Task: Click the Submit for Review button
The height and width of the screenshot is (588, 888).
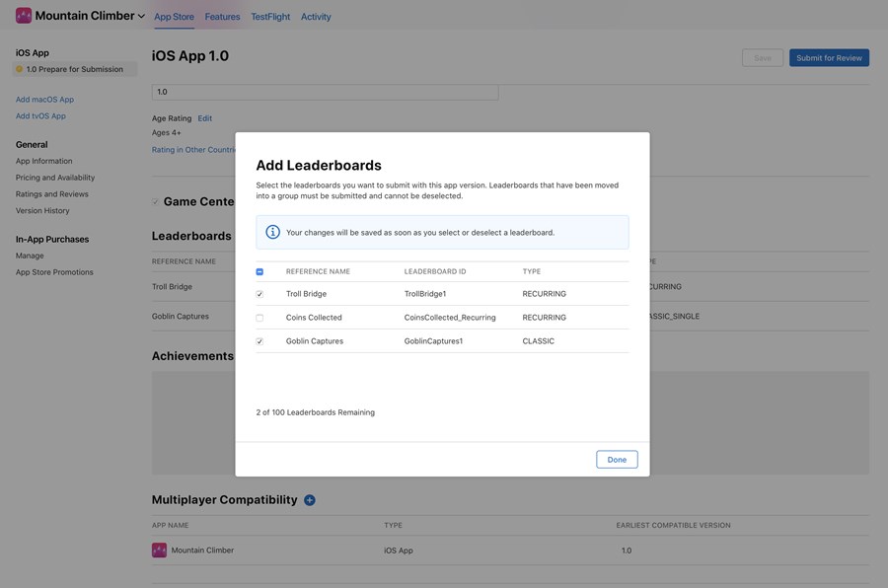Action: click(x=829, y=58)
